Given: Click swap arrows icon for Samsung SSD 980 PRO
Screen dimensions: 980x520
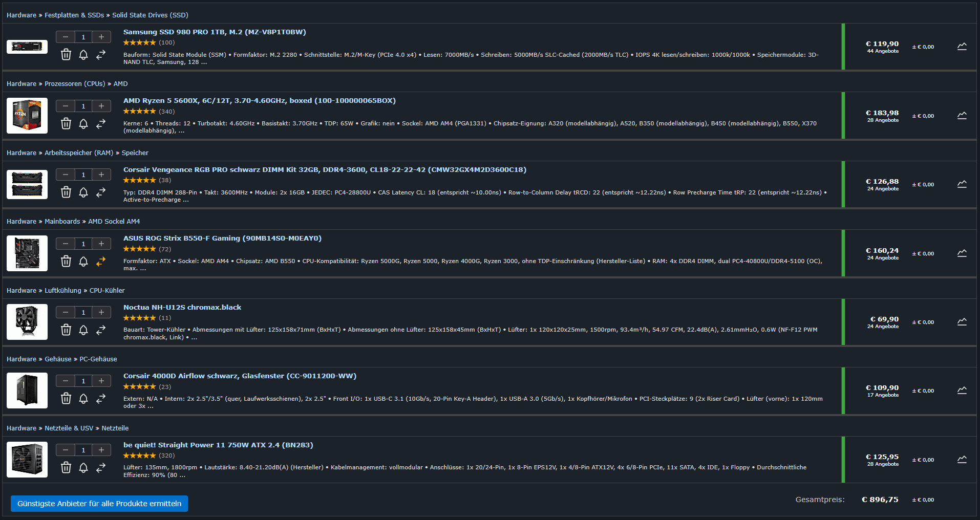Looking at the screenshot, I should point(101,55).
